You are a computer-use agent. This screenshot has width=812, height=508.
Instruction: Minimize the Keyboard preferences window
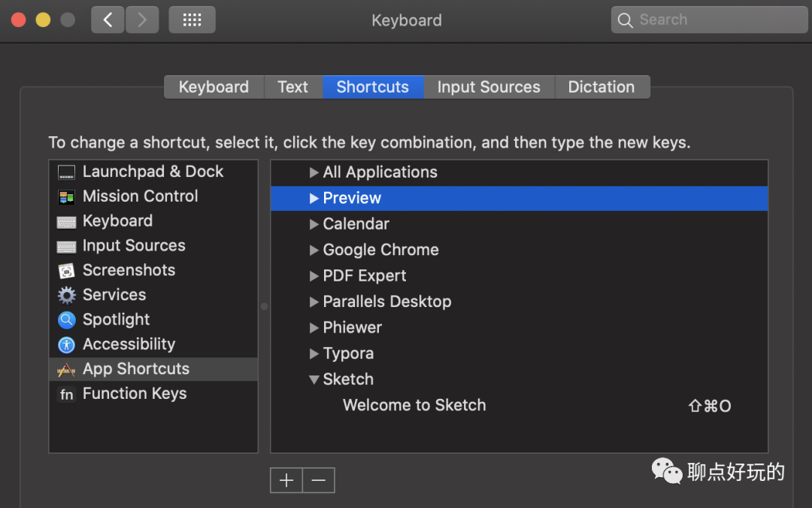click(x=43, y=20)
